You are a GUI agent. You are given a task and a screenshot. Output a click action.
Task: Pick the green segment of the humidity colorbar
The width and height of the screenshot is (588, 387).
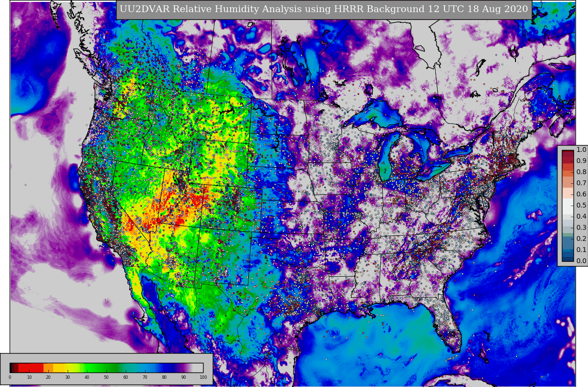point(102,368)
